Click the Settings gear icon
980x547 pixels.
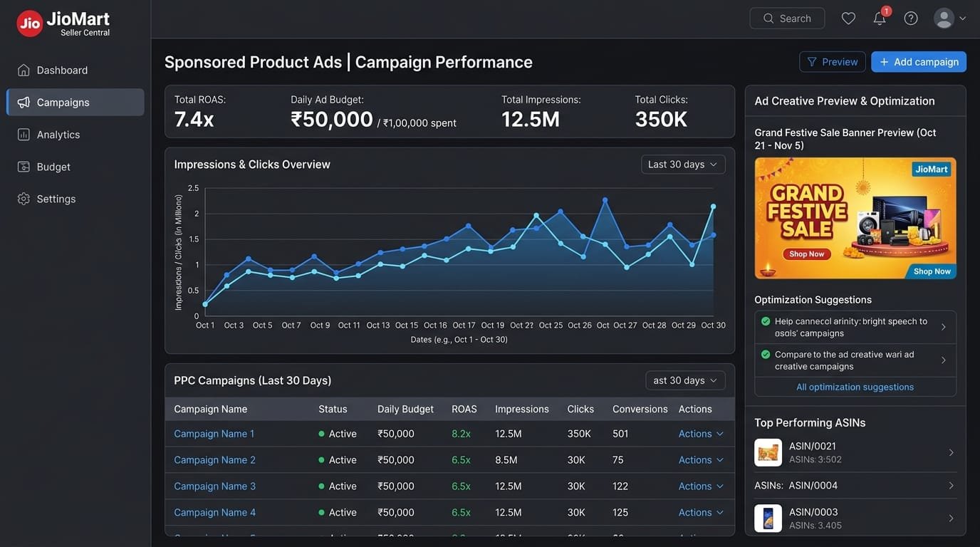tap(24, 199)
